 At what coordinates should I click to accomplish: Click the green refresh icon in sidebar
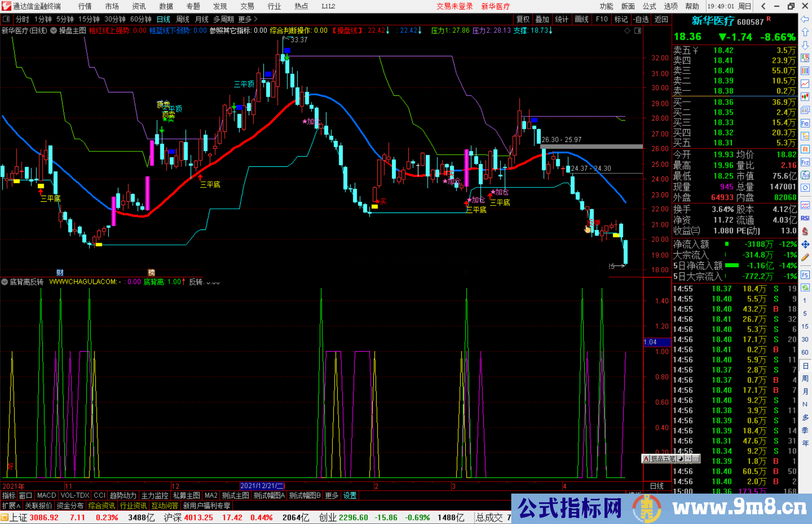tap(805, 288)
